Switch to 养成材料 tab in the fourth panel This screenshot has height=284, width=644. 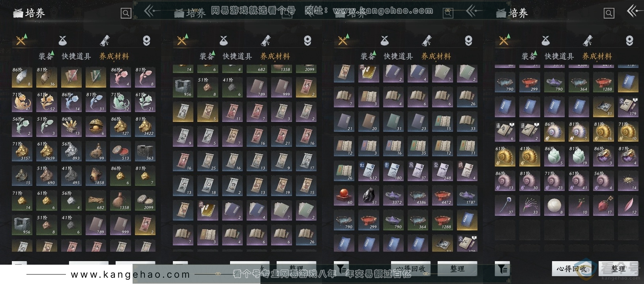[x=597, y=56]
